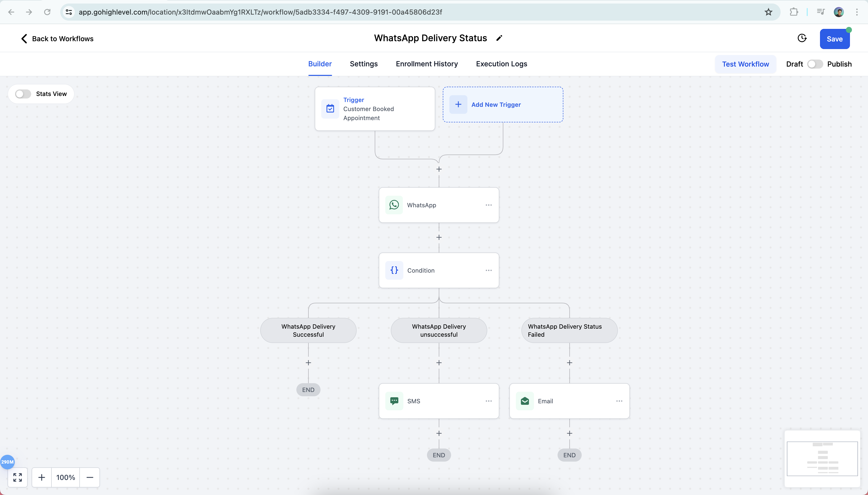This screenshot has height=495, width=868.
Task: Add step with plus below WhatsApp node
Action: pos(439,237)
